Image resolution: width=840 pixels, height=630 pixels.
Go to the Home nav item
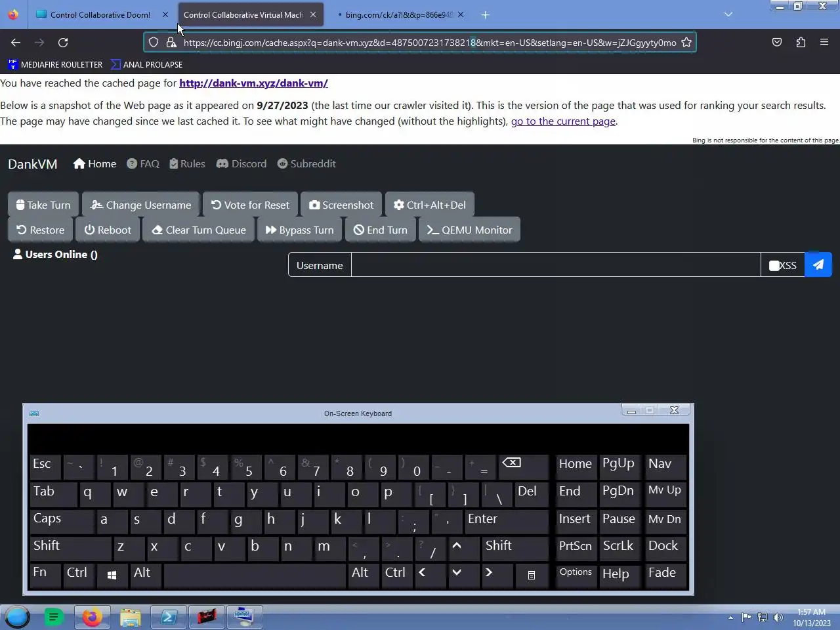(95, 163)
